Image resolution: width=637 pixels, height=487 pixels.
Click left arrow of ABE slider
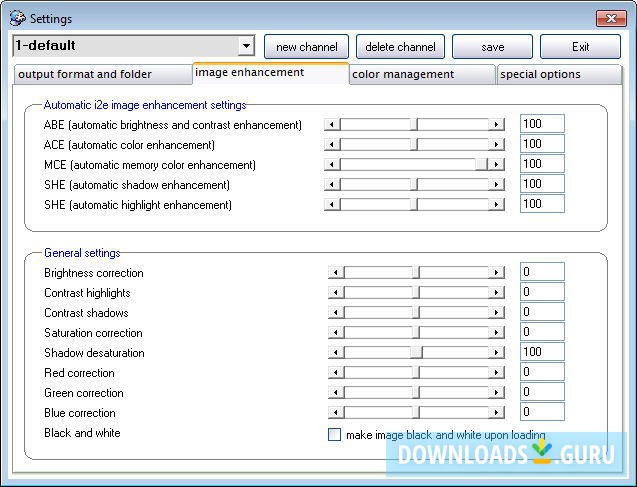pyautogui.click(x=332, y=124)
